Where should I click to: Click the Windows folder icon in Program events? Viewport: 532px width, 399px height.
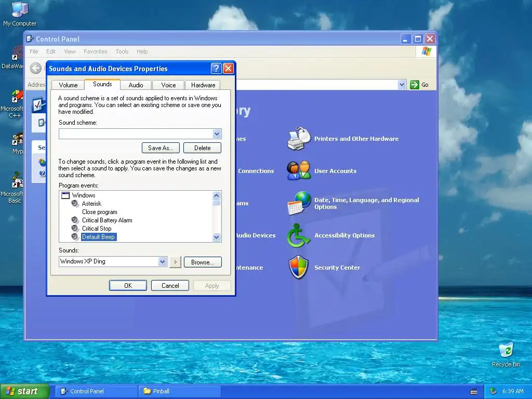point(65,195)
